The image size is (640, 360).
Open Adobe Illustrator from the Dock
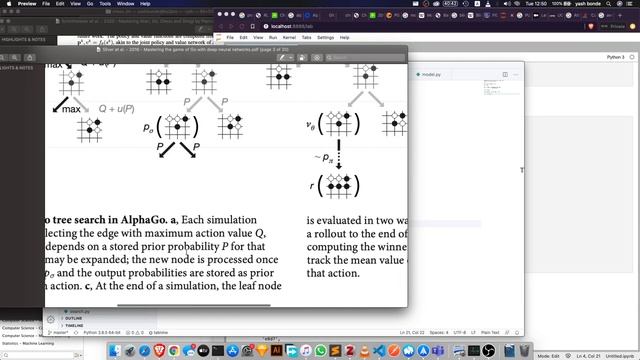pos(277,350)
